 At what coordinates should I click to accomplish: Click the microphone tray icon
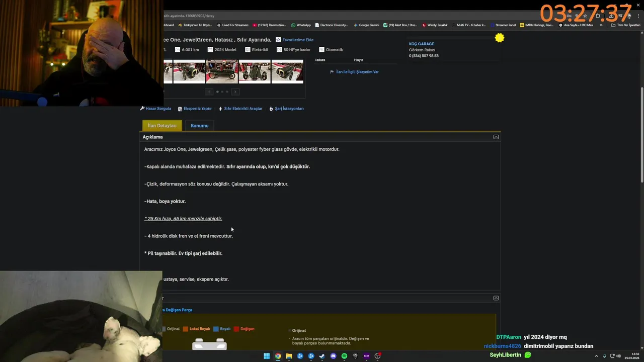coord(604,356)
